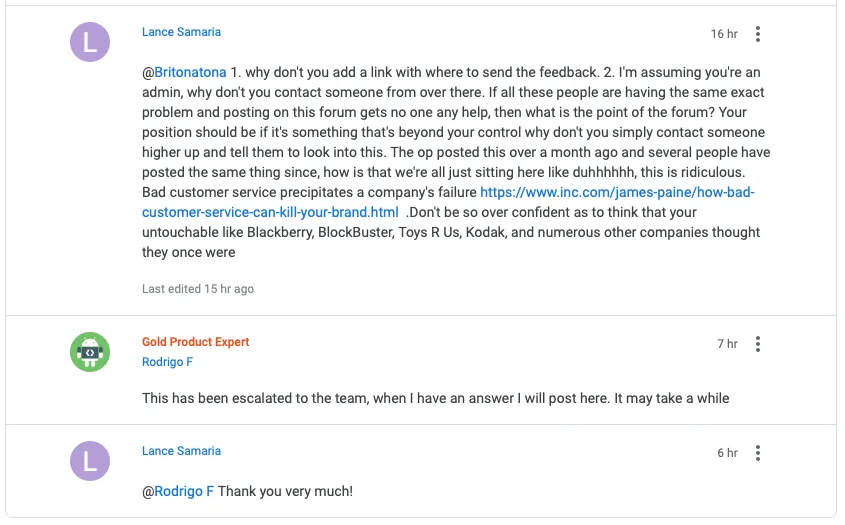Click the 16 hr timestamp

[724, 34]
